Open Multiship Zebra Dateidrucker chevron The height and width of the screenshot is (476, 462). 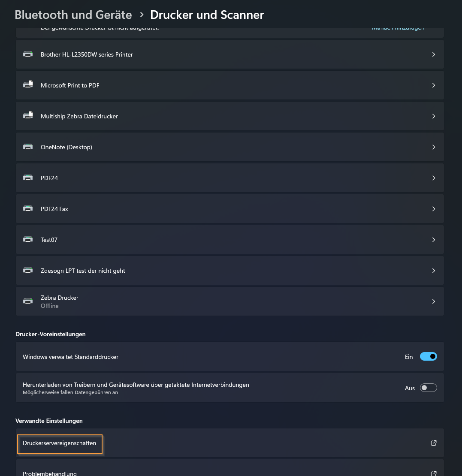tap(433, 116)
